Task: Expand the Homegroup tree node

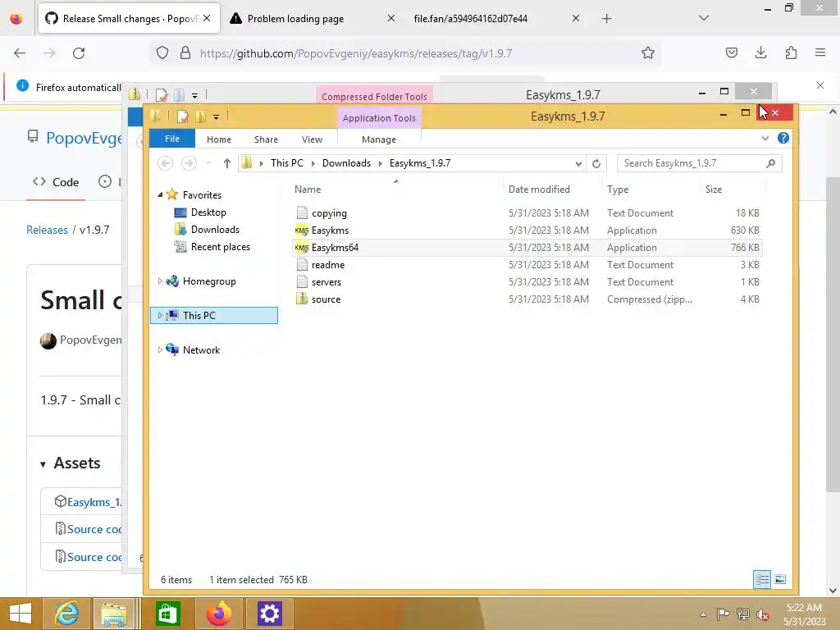Action: point(160,281)
